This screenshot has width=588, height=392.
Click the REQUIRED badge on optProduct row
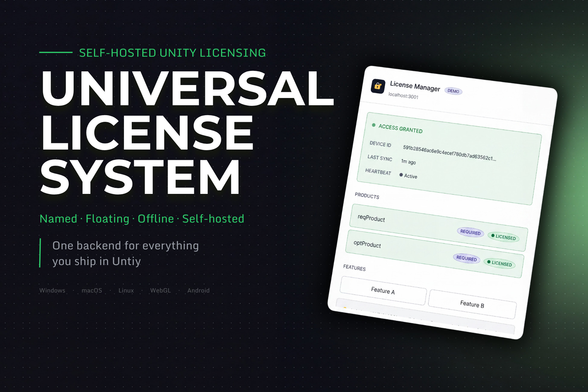[x=466, y=258]
